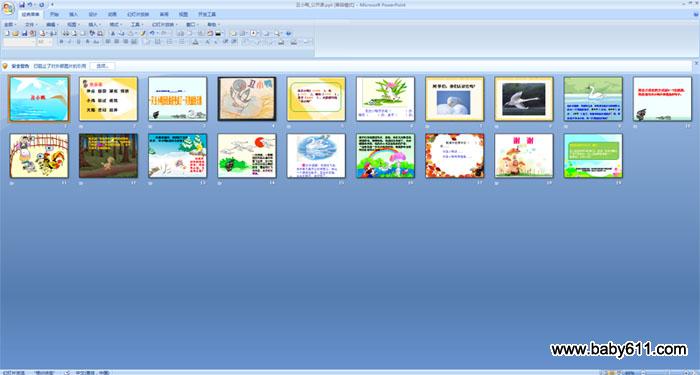Click the 选项... button in security warning bar

103,66
